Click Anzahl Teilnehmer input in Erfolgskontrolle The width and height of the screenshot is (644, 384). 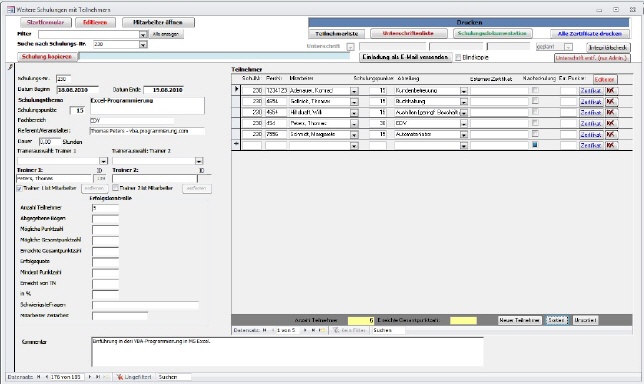(106, 208)
